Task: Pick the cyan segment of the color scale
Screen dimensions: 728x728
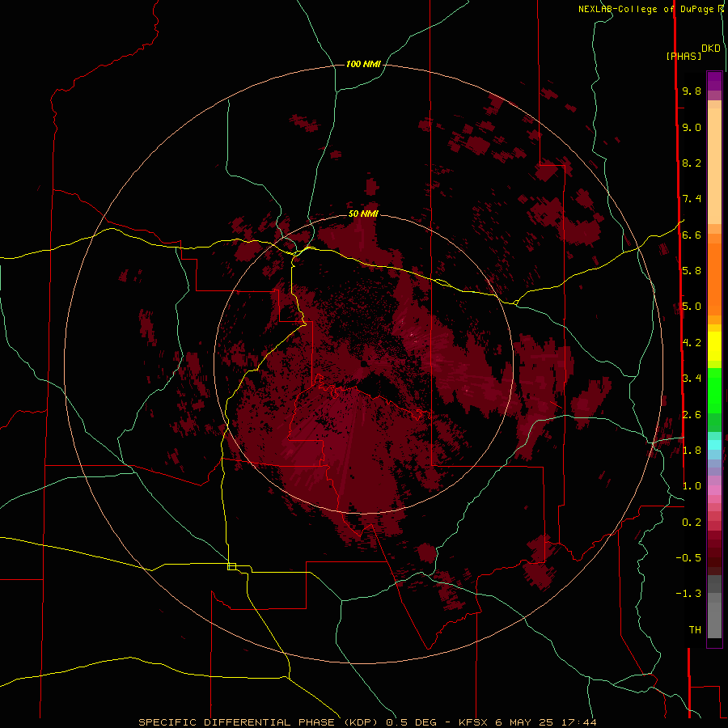Action: pos(714,445)
